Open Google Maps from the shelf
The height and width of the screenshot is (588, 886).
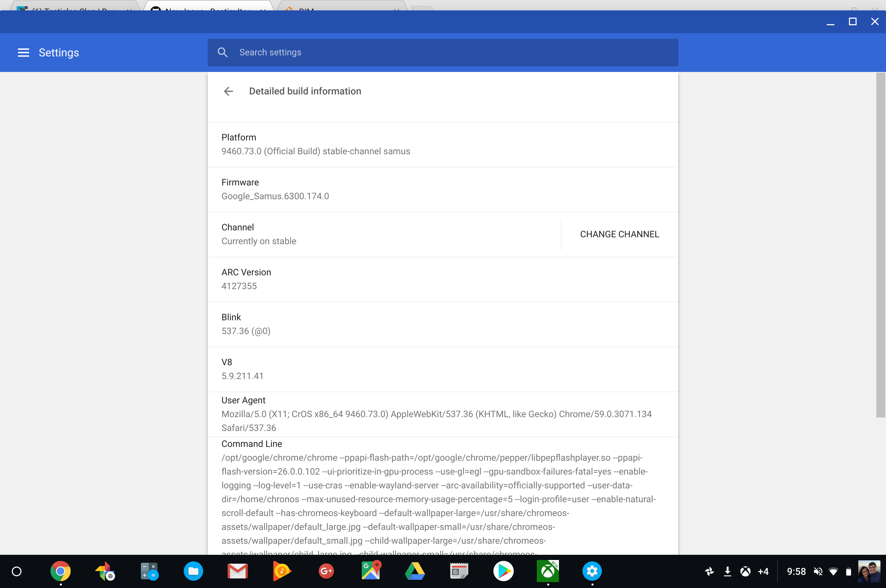pos(370,571)
